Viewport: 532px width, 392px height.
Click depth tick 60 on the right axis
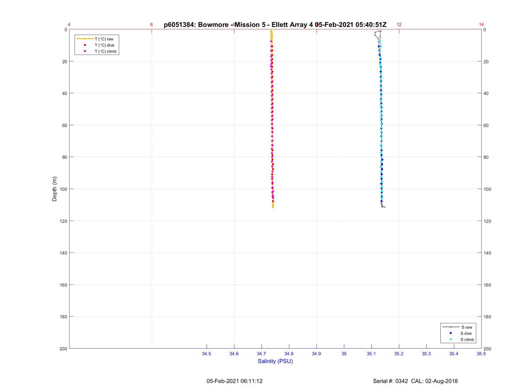click(486, 125)
